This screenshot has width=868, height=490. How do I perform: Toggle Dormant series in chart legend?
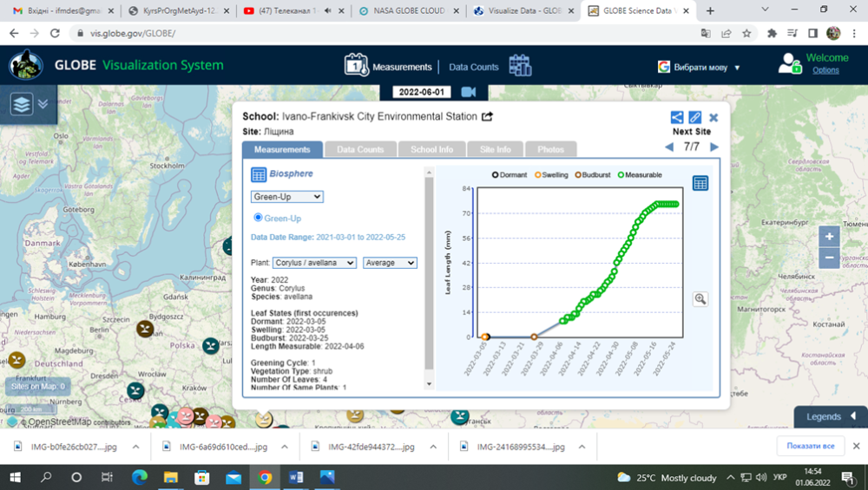click(x=496, y=175)
